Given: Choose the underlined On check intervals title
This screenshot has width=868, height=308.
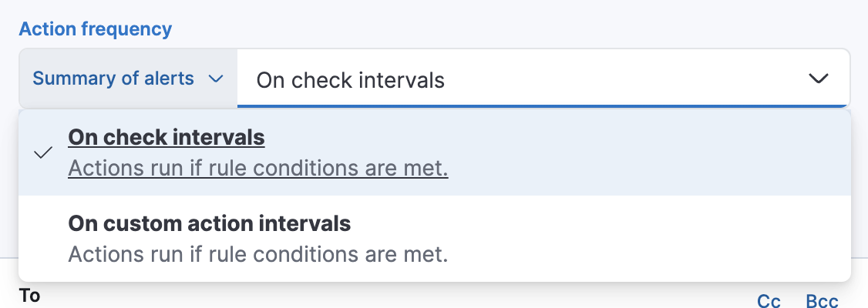Looking at the screenshot, I should 167,137.
